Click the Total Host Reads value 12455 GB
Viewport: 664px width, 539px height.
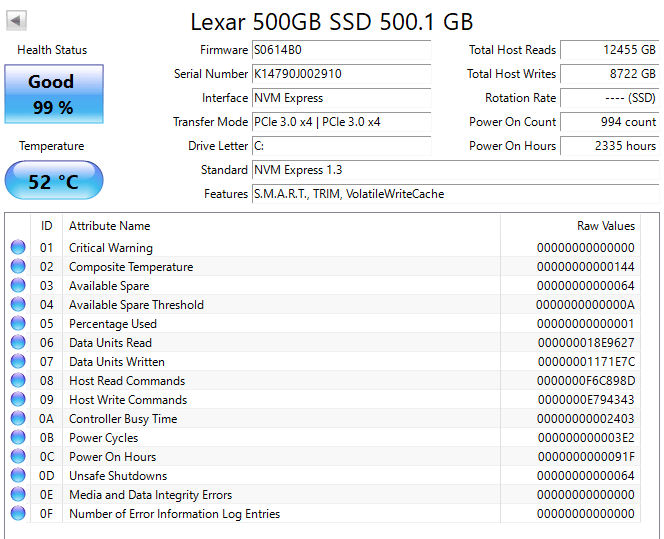point(610,50)
